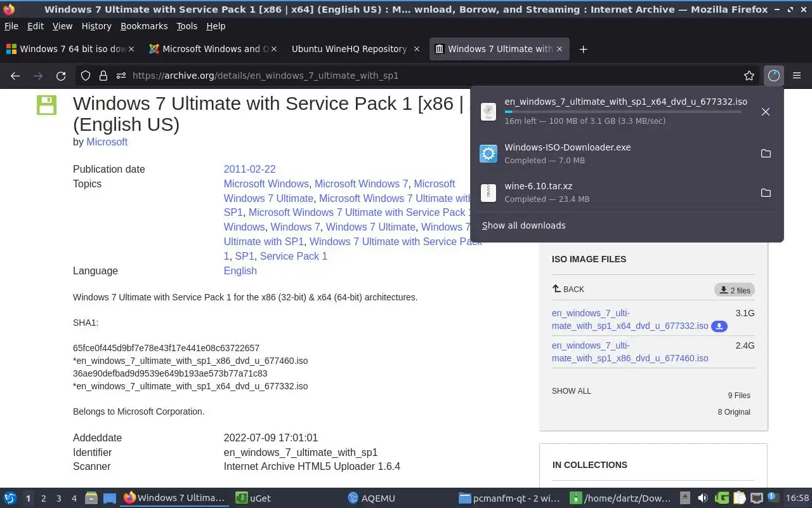Click the blue download badge beside x64 ISO
Viewport: 812px width, 508px height.
pos(719,326)
